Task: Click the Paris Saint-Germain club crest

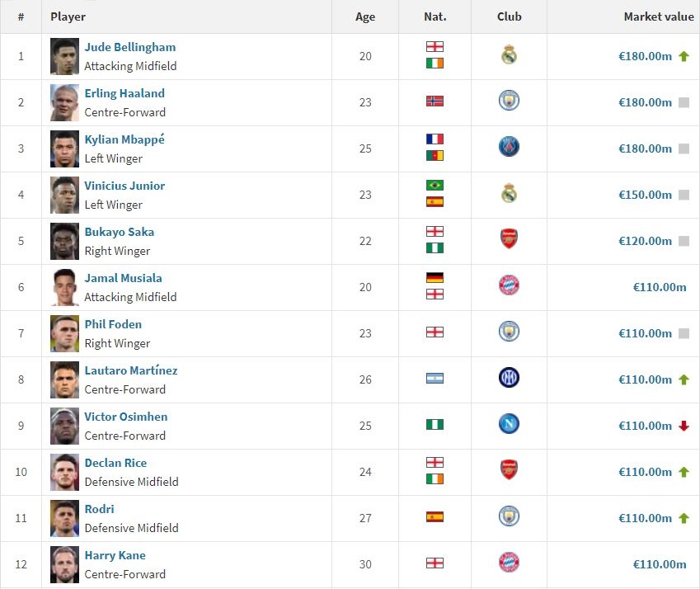Action: tap(509, 147)
